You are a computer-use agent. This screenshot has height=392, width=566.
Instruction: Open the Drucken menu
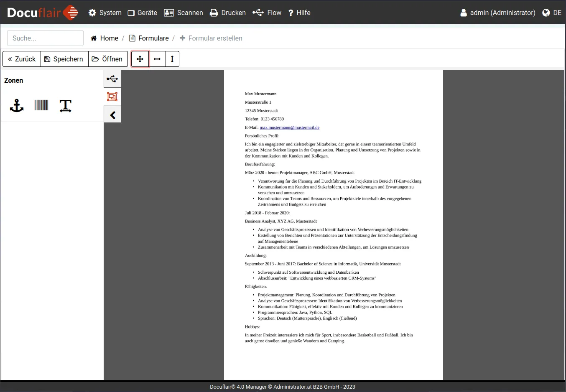point(228,13)
